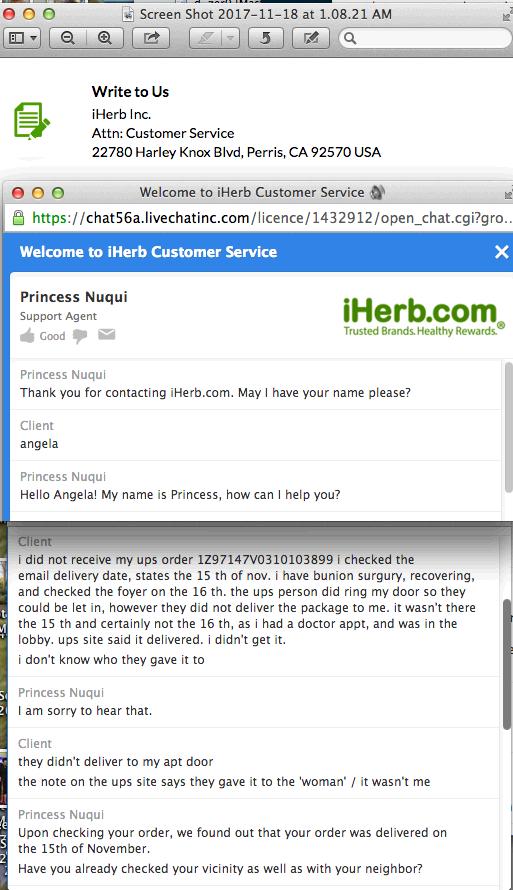Click the lower chat transcript scrollbar thumb
The height and width of the screenshot is (890, 513).
tap(507, 664)
